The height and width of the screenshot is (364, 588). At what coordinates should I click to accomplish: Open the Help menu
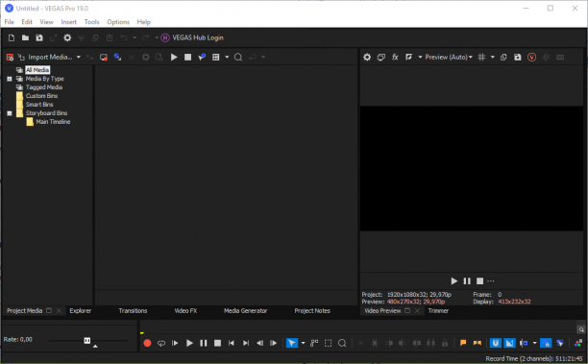(143, 22)
